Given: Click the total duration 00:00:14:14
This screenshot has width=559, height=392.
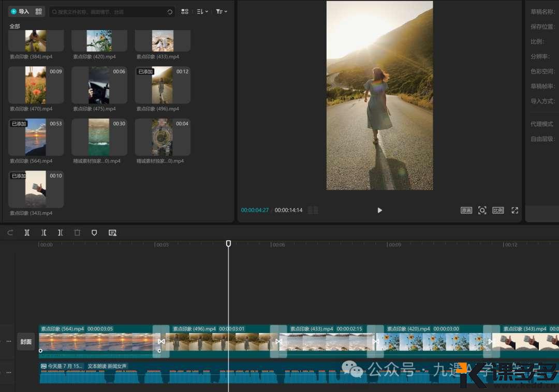Looking at the screenshot, I should (x=288, y=210).
